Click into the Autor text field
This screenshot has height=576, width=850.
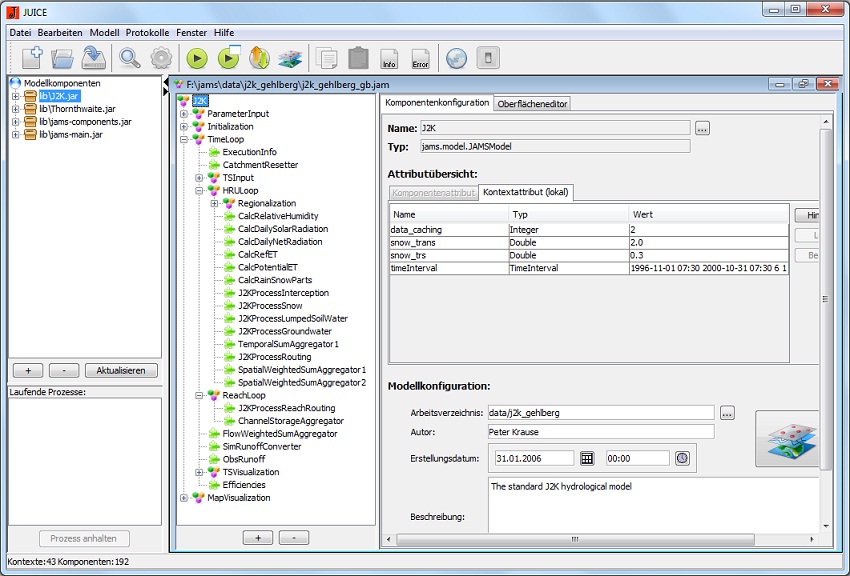[x=601, y=432]
